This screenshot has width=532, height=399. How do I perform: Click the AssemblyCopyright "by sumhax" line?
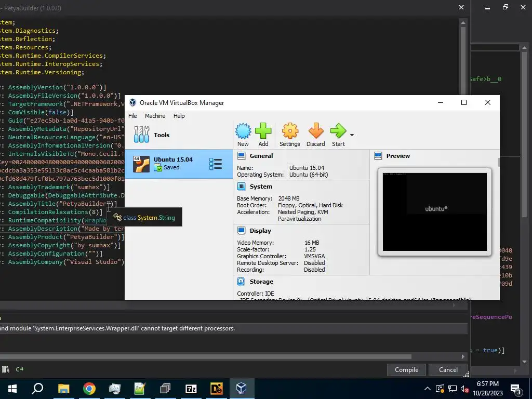point(60,245)
